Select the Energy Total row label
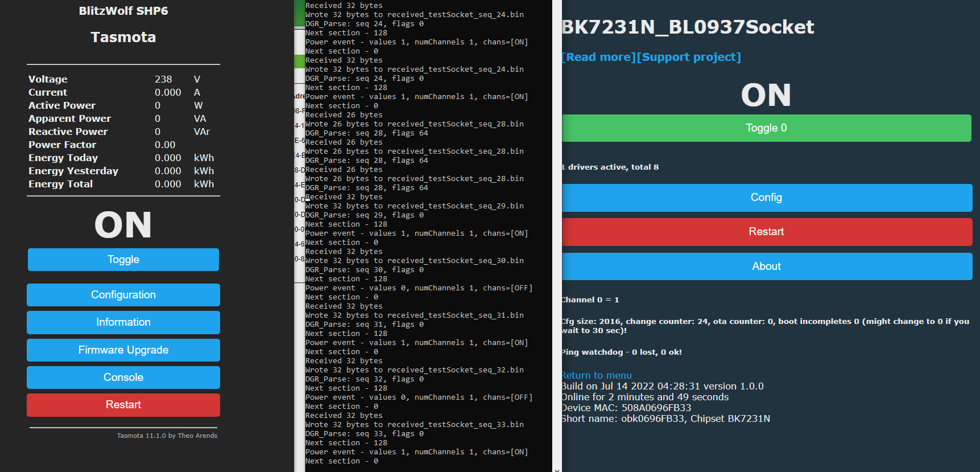Viewport: 980px width, 472px height. tap(60, 184)
